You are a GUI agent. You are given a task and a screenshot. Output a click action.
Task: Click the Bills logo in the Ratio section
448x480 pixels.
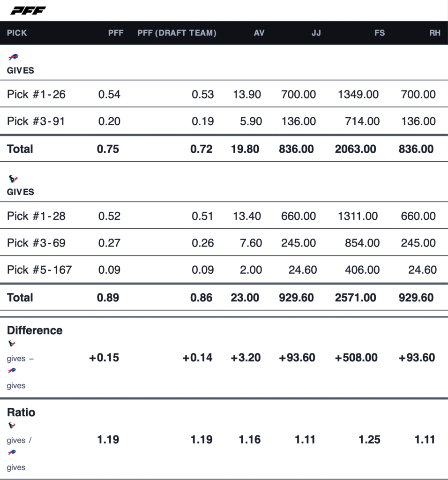coord(12,452)
